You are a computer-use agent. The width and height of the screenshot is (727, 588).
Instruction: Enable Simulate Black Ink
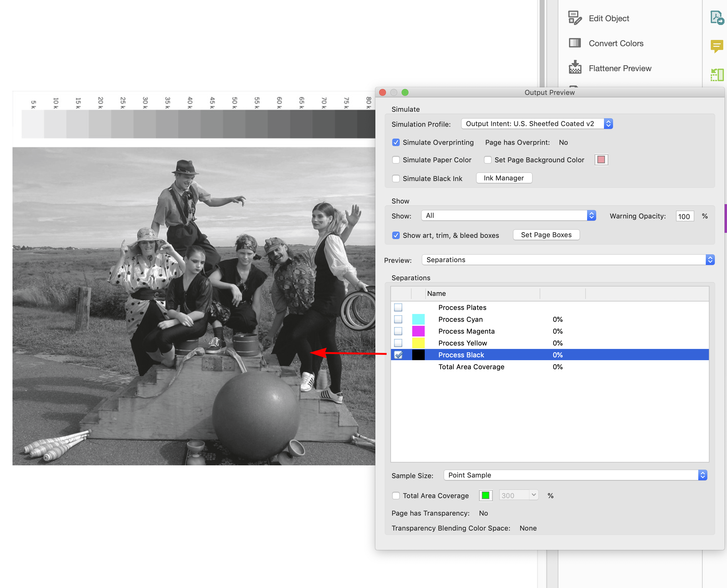pos(396,178)
